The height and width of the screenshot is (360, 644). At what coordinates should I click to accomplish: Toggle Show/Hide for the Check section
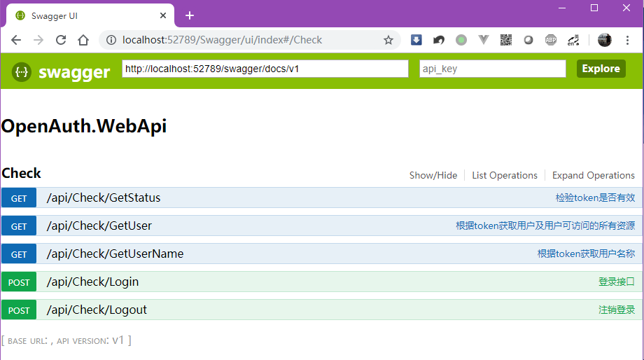coord(433,176)
